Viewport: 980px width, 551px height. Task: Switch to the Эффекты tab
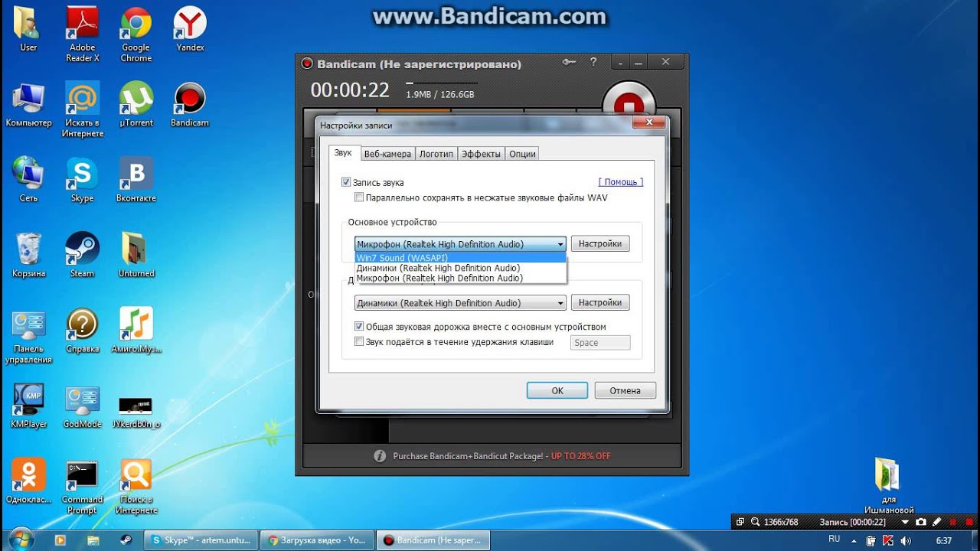click(x=481, y=154)
